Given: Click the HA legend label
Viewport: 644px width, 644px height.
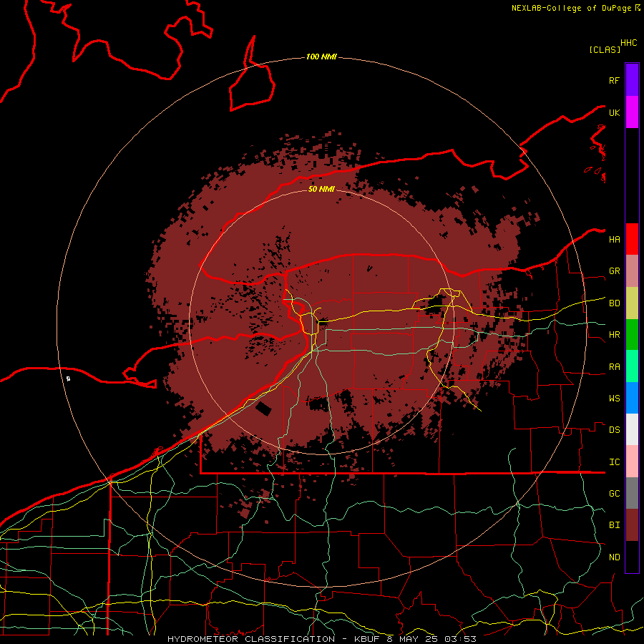Looking at the screenshot, I should (x=614, y=239).
